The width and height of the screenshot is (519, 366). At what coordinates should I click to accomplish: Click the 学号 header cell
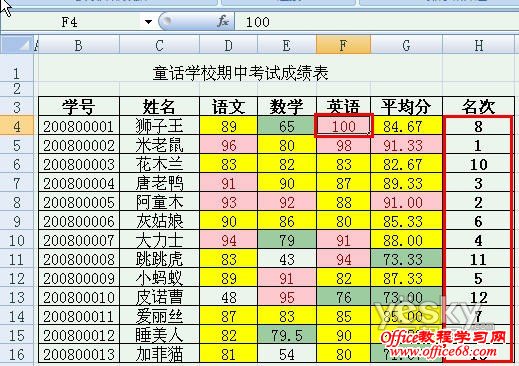click(x=79, y=106)
